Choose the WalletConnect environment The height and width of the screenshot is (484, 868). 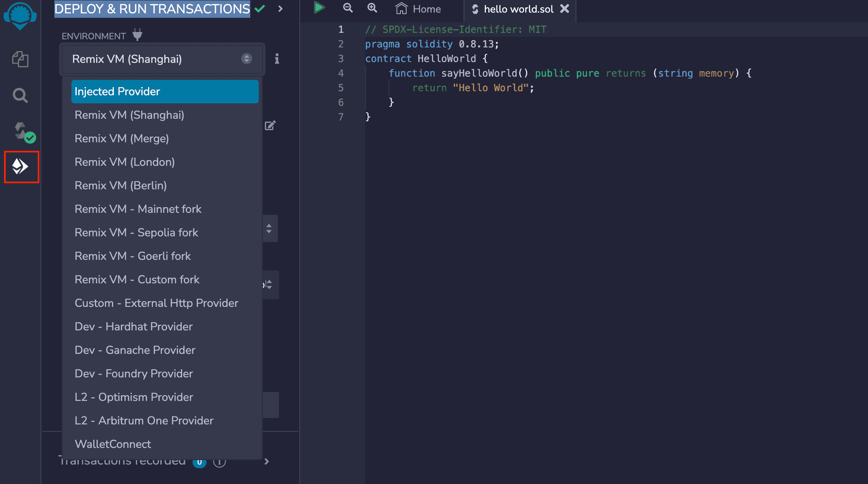tap(113, 444)
